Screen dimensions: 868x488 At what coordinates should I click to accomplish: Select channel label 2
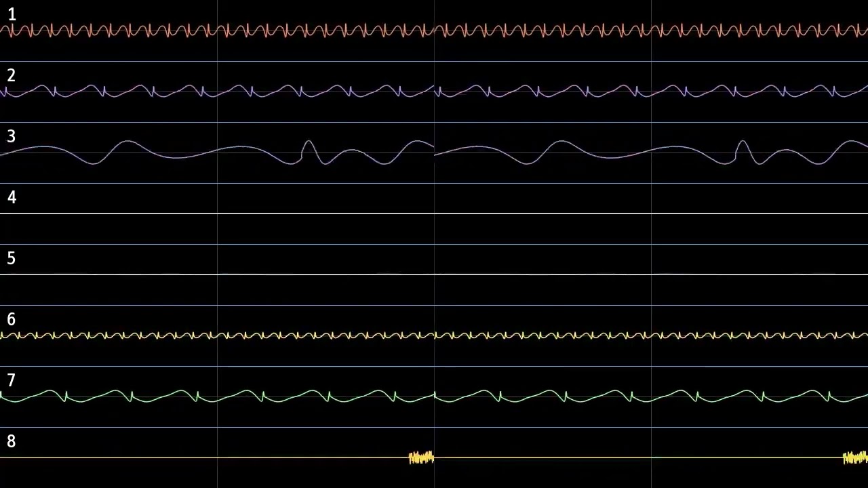[x=12, y=75]
